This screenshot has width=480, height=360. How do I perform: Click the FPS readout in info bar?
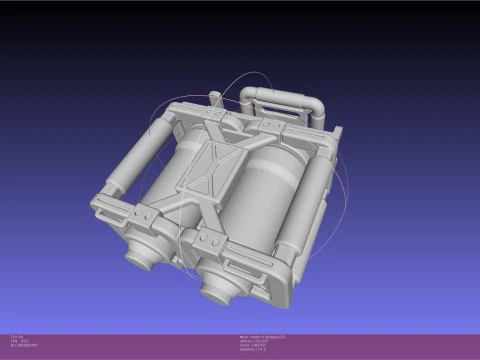[x=19, y=341]
